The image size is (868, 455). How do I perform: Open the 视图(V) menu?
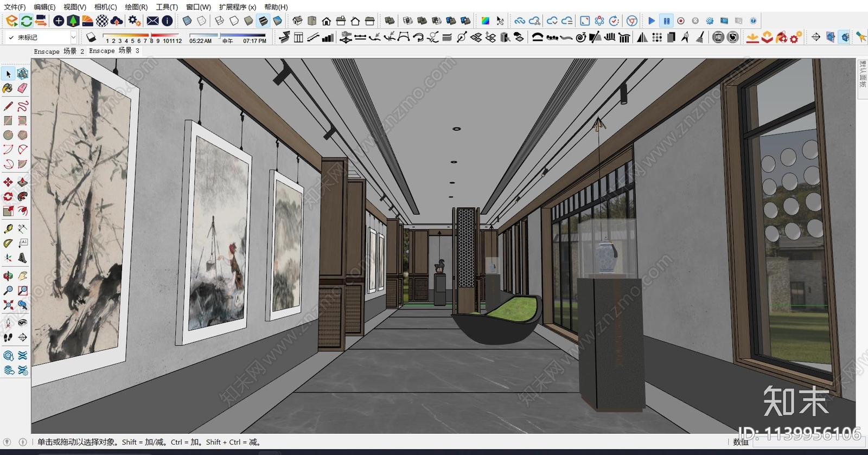[x=75, y=7]
